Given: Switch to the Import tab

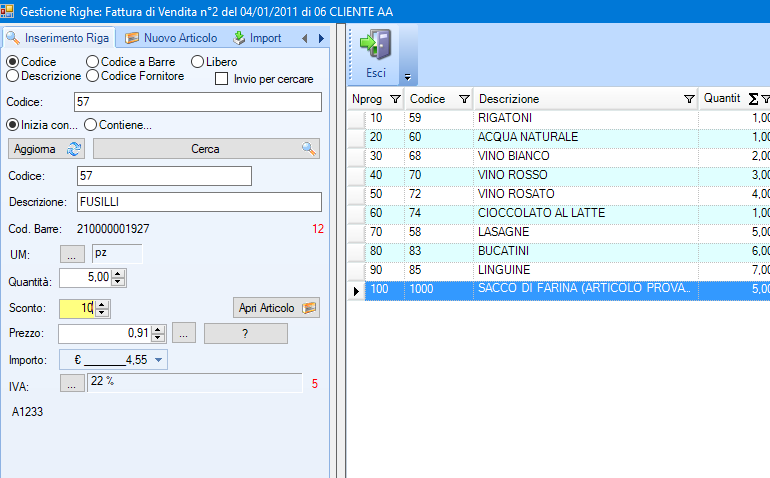Looking at the screenshot, I should (257, 38).
